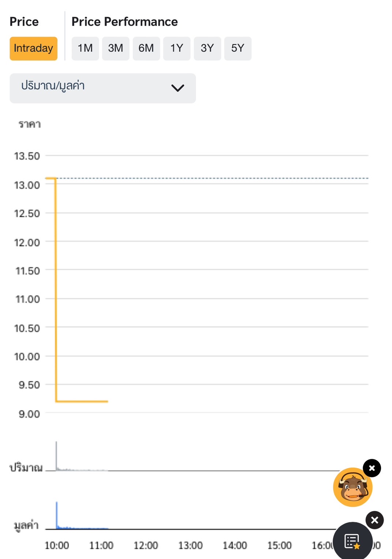Open the ปริมาณ/มูลค่า dropdown

point(103,88)
